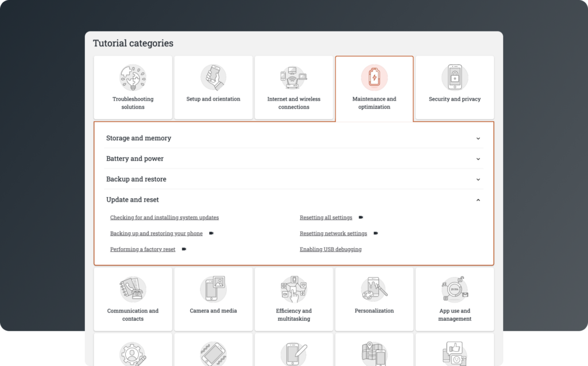
Task: Select the Efficiency and multitasking label
Action: [x=293, y=314]
